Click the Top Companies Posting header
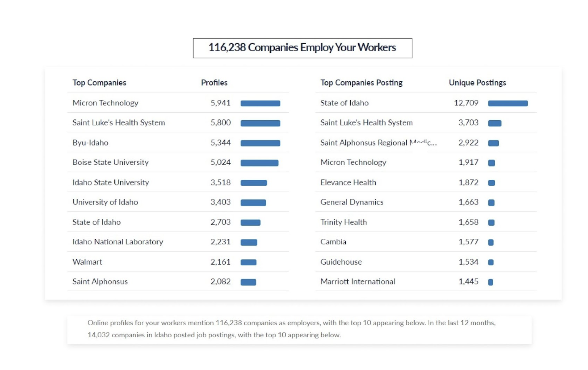Viewport: 588px width, 370px height. pyautogui.click(x=361, y=83)
